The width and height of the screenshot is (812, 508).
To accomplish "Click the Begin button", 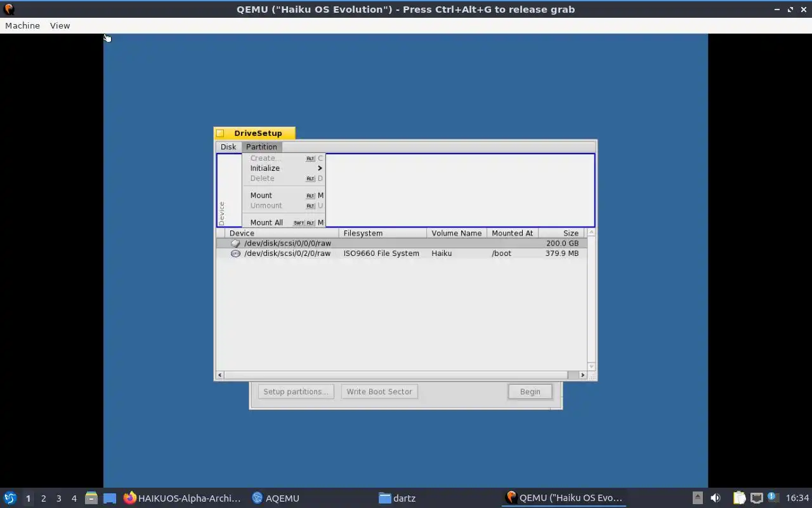I will click(x=530, y=392).
